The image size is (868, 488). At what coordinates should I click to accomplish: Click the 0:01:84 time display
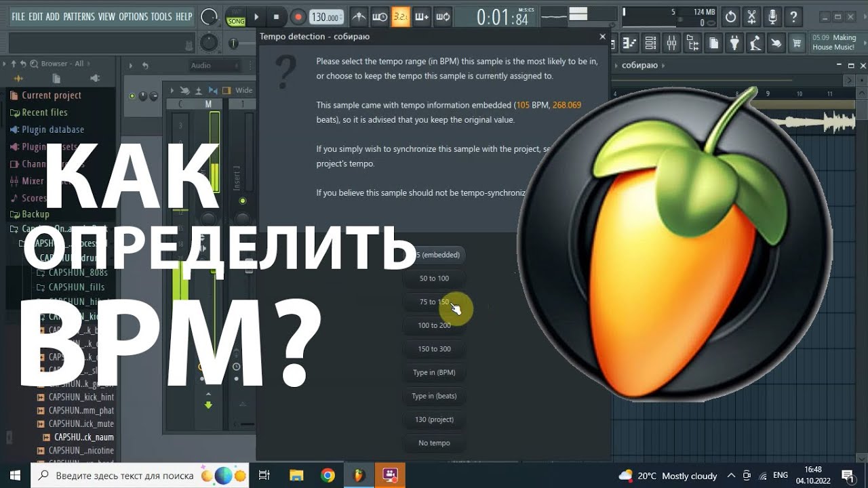502,18
